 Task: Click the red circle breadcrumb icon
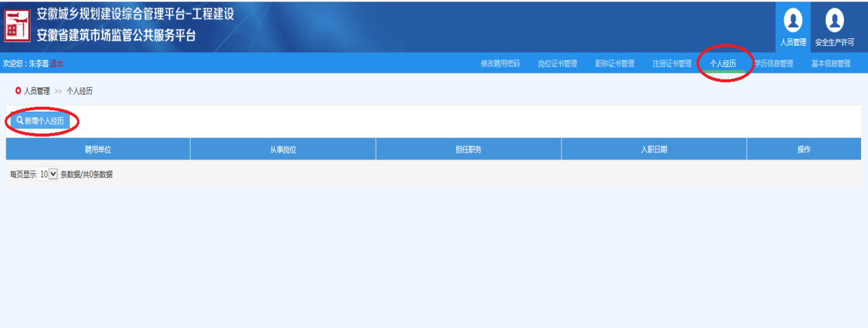point(18,90)
